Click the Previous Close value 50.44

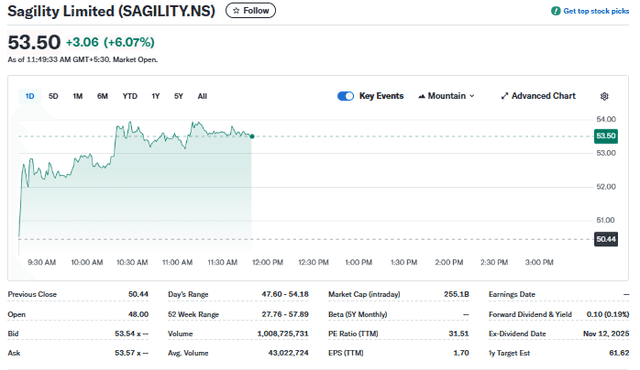pyautogui.click(x=138, y=294)
